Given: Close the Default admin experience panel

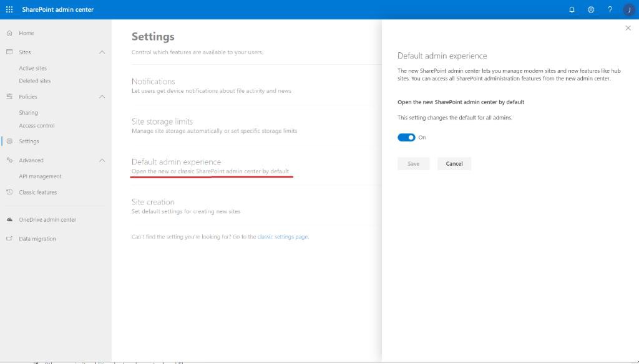Looking at the screenshot, I should coord(628,28).
